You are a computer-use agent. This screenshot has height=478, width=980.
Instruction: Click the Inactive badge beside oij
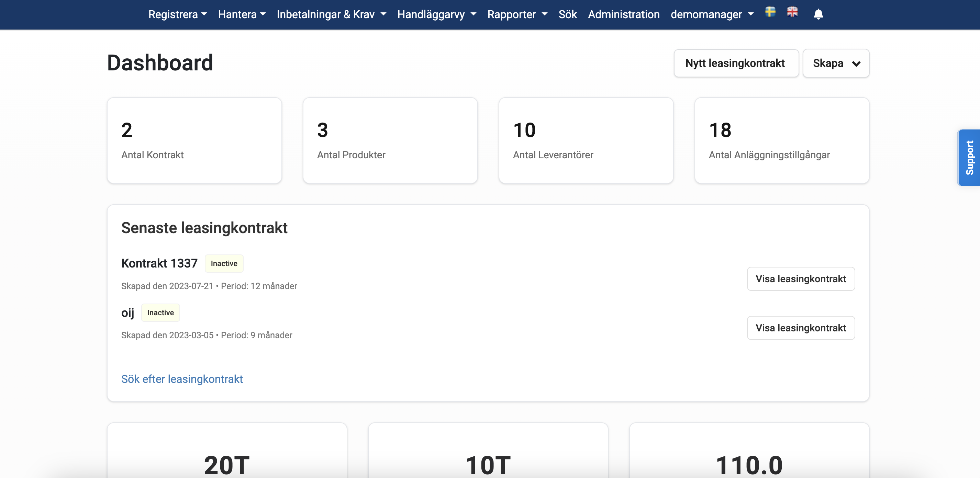tap(160, 312)
